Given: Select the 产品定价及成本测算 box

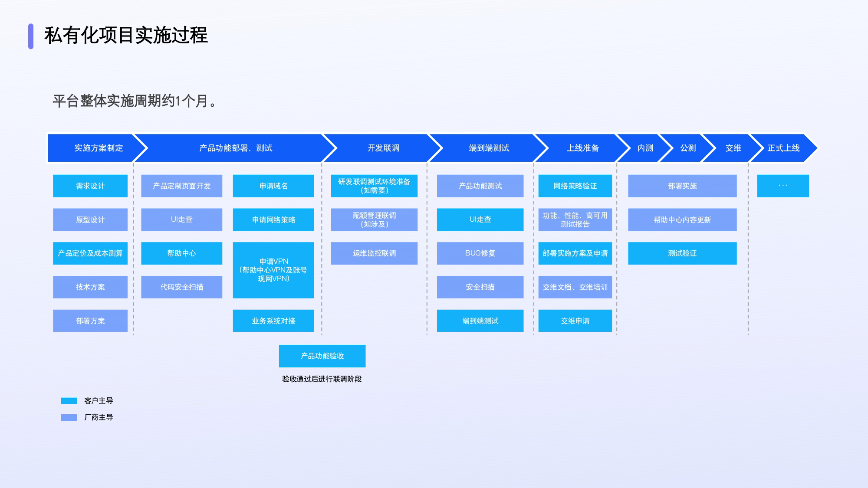Looking at the screenshot, I should [x=90, y=253].
